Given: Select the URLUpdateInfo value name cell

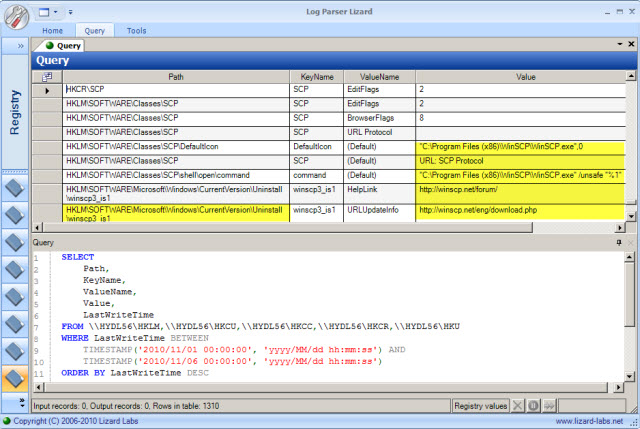Looking at the screenshot, I should [379, 213].
